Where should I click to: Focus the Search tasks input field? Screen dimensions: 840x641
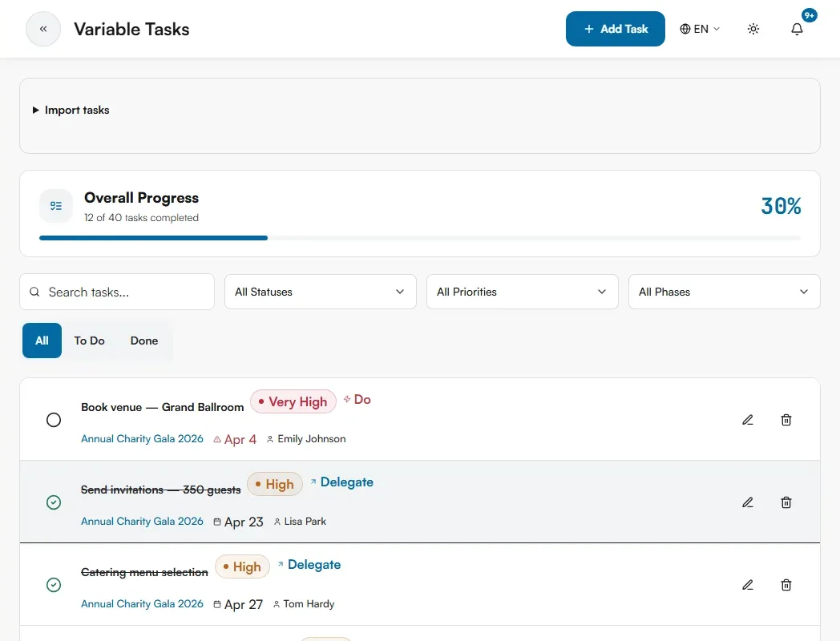[117, 292]
